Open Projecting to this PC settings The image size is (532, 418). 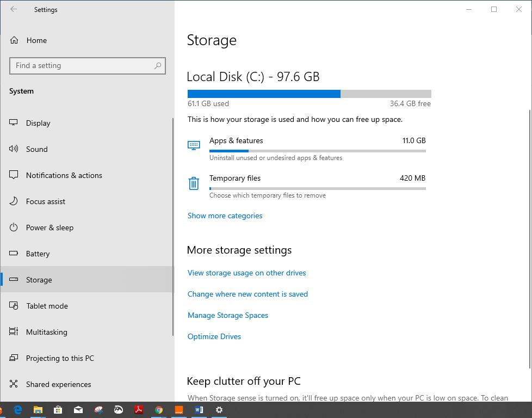[60, 358]
